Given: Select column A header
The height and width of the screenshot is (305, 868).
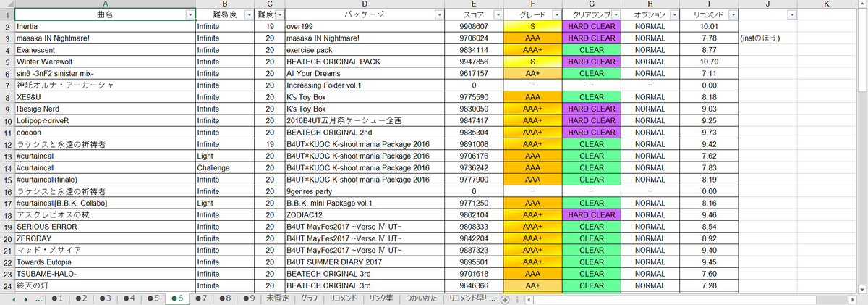Looking at the screenshot, I should coord(104,4).
